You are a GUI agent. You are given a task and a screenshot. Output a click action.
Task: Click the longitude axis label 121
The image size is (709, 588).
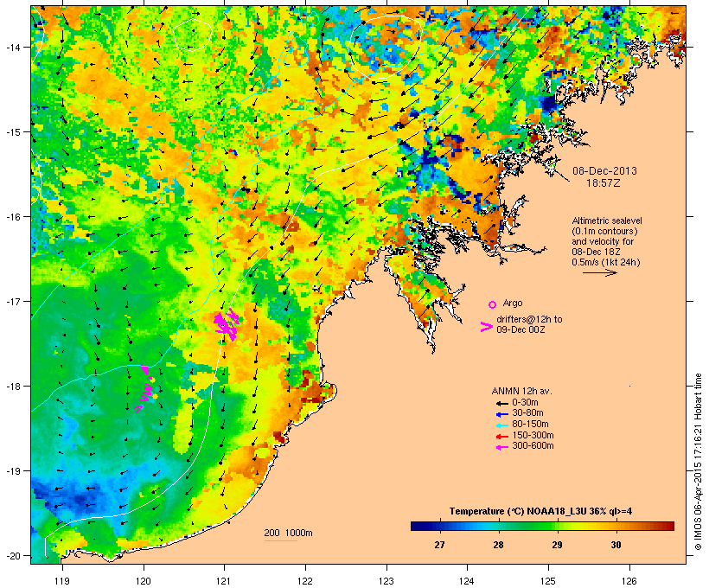tap(224, 581)
